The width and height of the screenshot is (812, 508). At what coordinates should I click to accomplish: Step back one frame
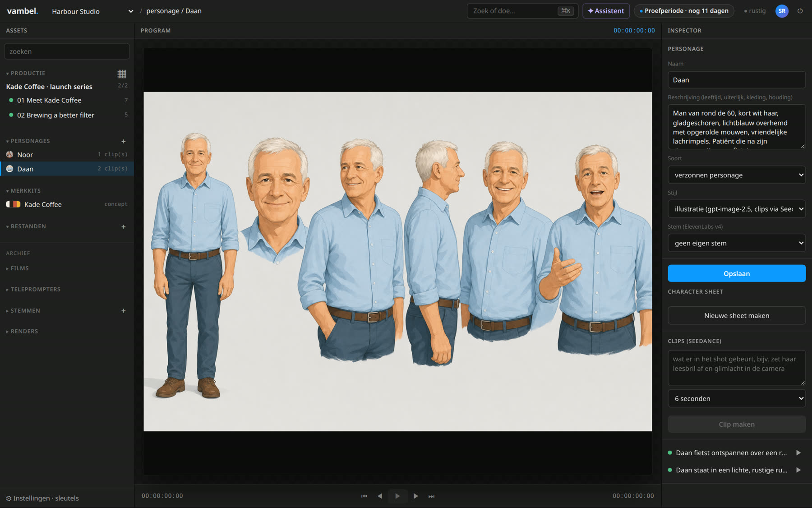380,496
